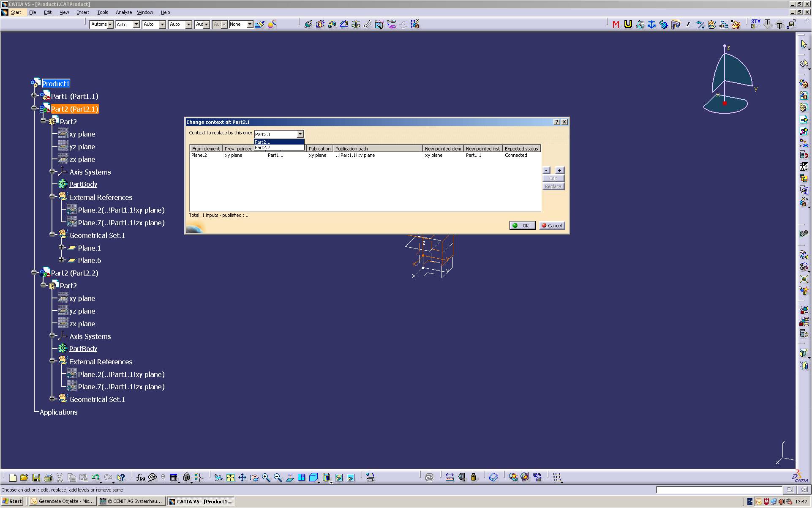Open the Analyze menu
The height and width of the screenshot is (508, 812).
(124, 12)
